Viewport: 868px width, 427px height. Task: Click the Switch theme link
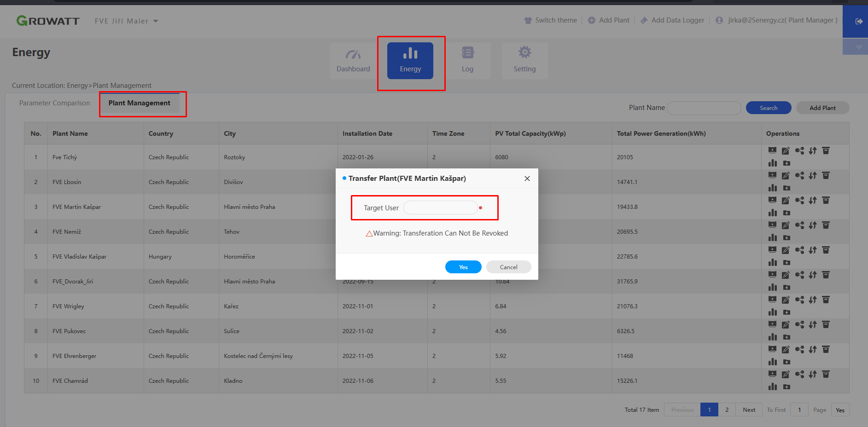click(x=551, y=20)
